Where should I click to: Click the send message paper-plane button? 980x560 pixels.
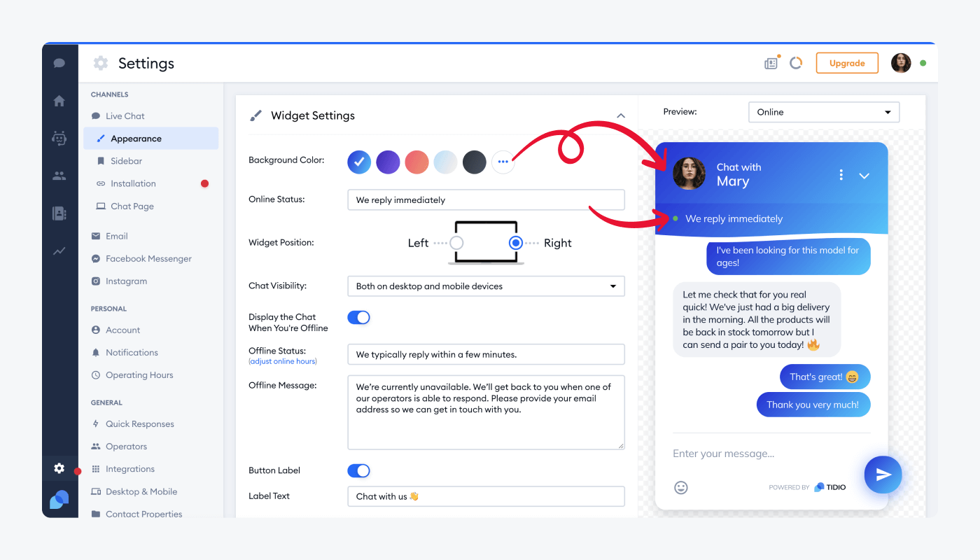pyautogui.click(x=883, y=475)
